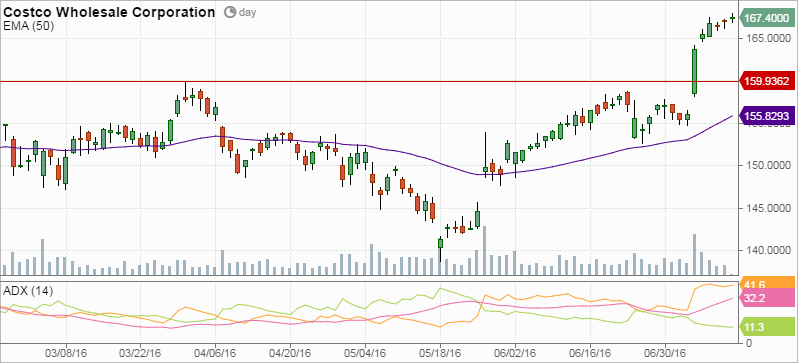Screen dimensions: 798x363
Task: Click the clock icon next to day
Action: click(x=230, y=12)
